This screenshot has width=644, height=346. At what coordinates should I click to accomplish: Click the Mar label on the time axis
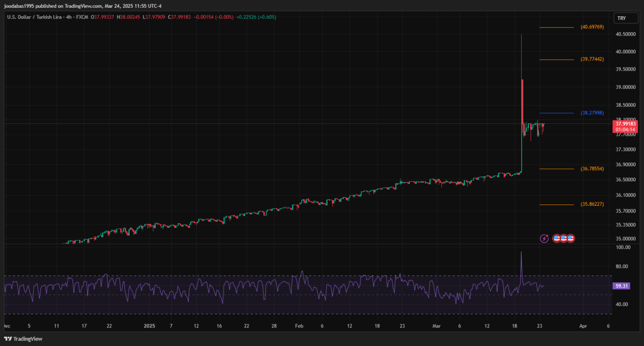point(437,326)
